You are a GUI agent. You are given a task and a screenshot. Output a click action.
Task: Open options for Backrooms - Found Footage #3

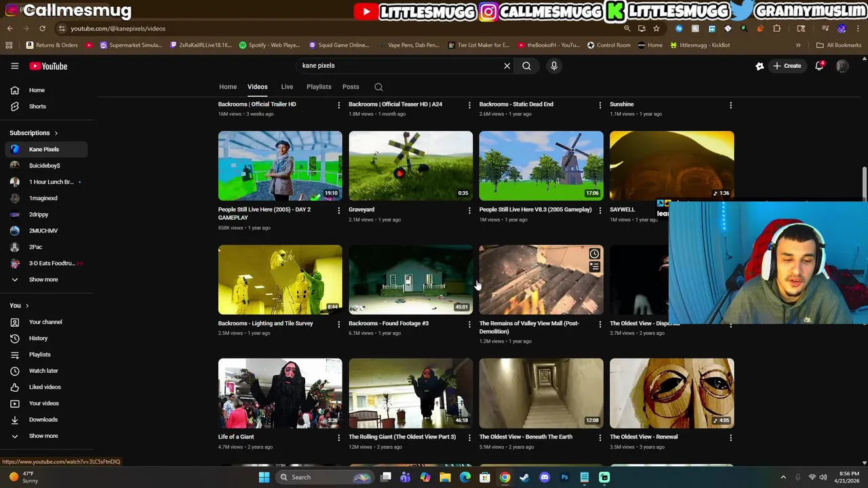point(469,325)
